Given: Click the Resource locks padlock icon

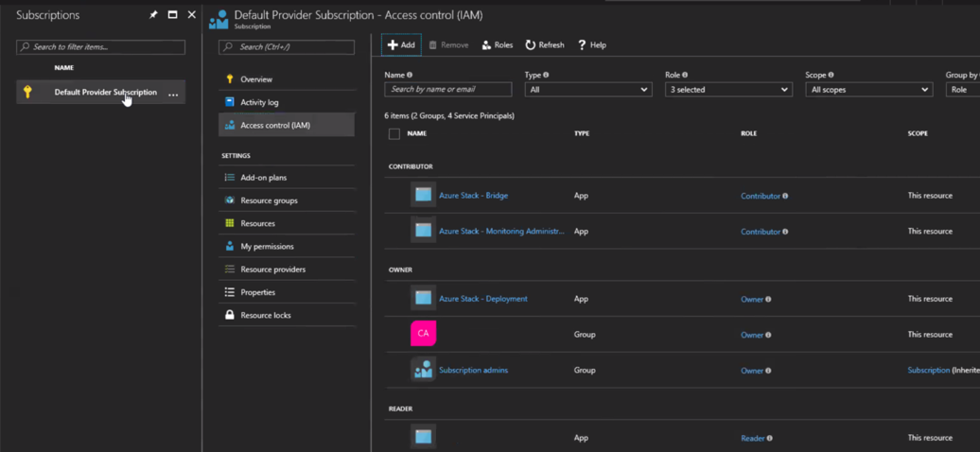Looking at the screenshot, I should point(229,315).
